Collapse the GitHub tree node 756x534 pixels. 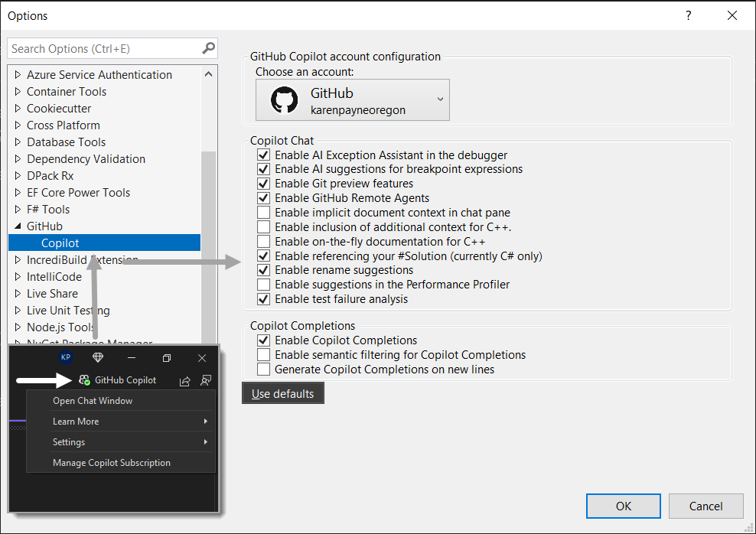18,226
